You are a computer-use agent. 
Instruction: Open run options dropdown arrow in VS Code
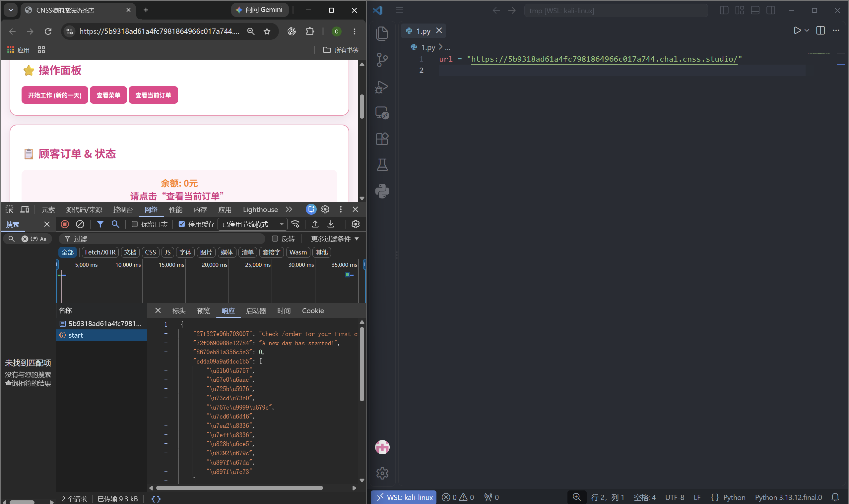click(x=807, y=30)
